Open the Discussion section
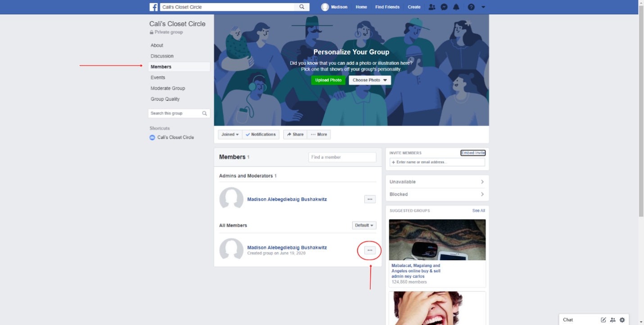The width and height of the screenshot is (644, 325). tap(162, 56)
